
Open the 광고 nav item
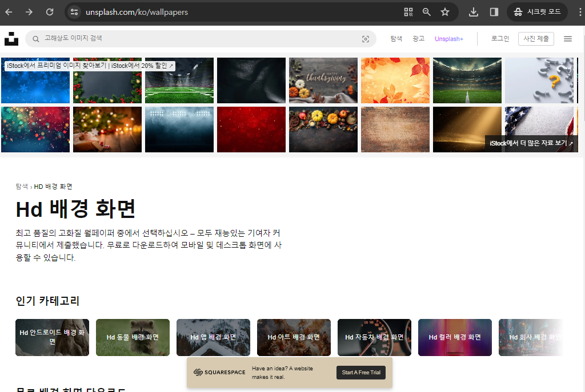(x=418, y=39)
